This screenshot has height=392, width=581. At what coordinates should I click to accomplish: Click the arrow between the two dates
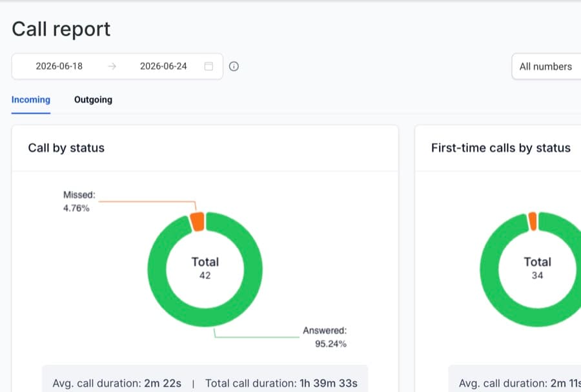112,67
